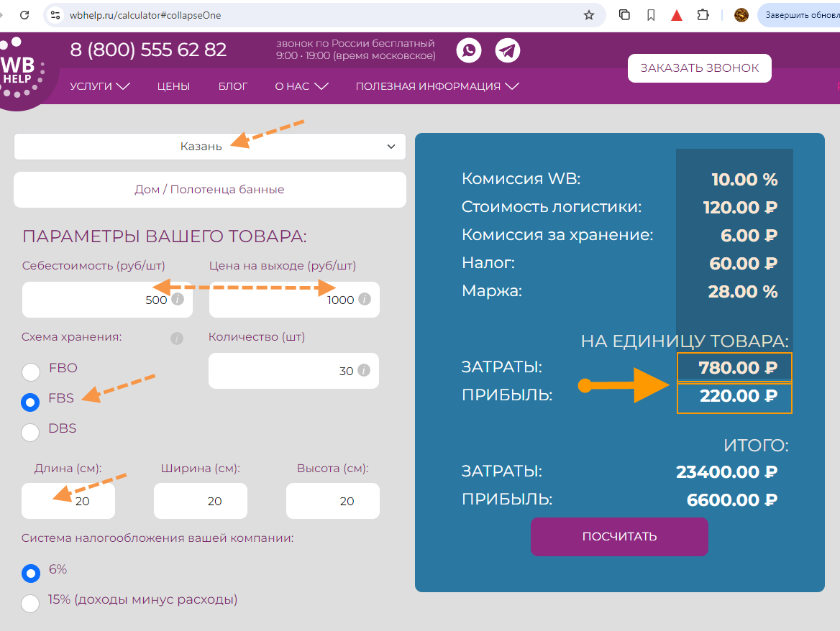Focus the Количество input with 30
Screen dimensions: 840x631
293,370
